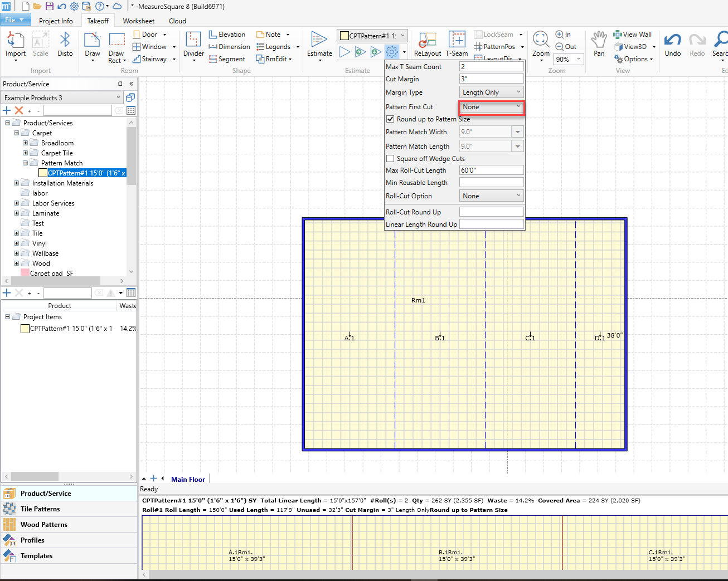Expand the Laminate folder in tree

coord(16,213)
